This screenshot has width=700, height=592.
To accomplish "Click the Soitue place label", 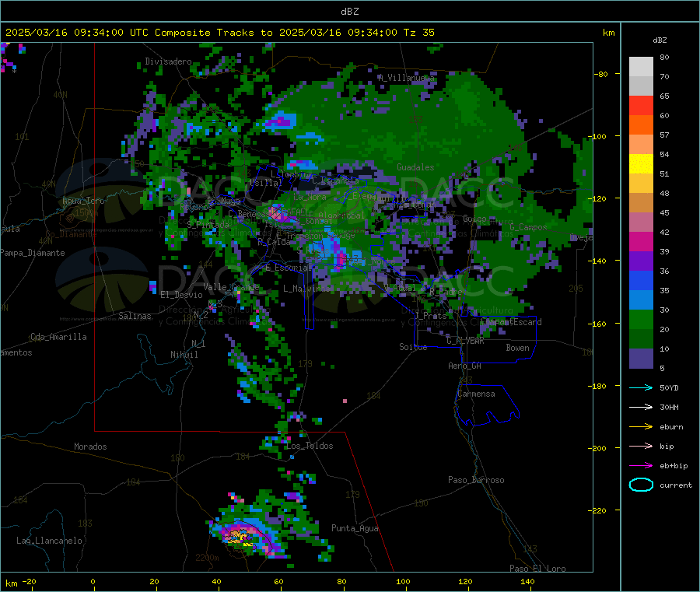I will pyautogui.click(x=413, y=347).
